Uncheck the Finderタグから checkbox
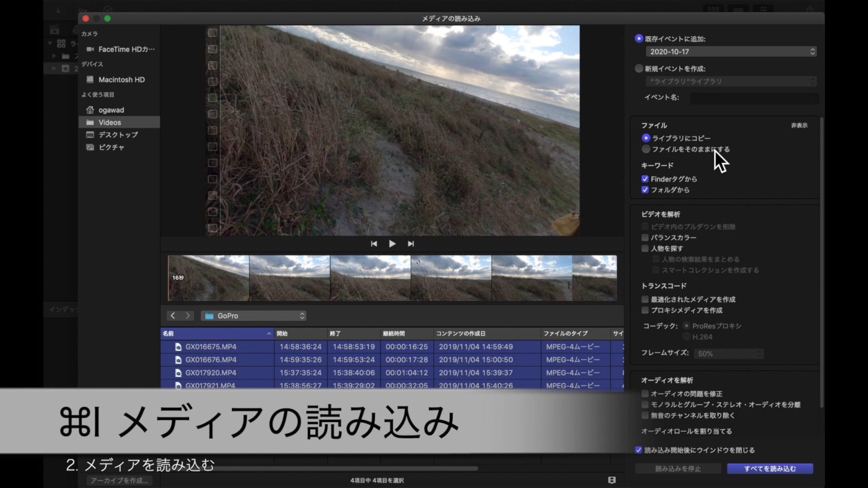 pyautogui.click(x=645, y=178)
